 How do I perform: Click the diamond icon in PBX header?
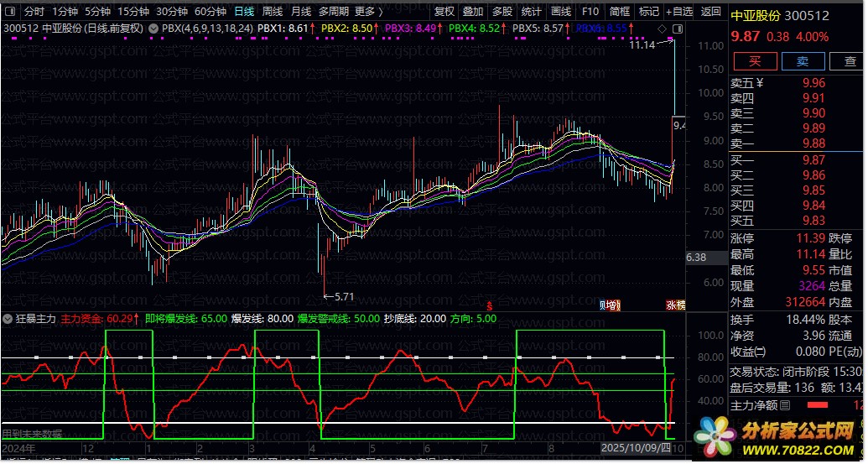pyautogui.click(x=663, y=29)
